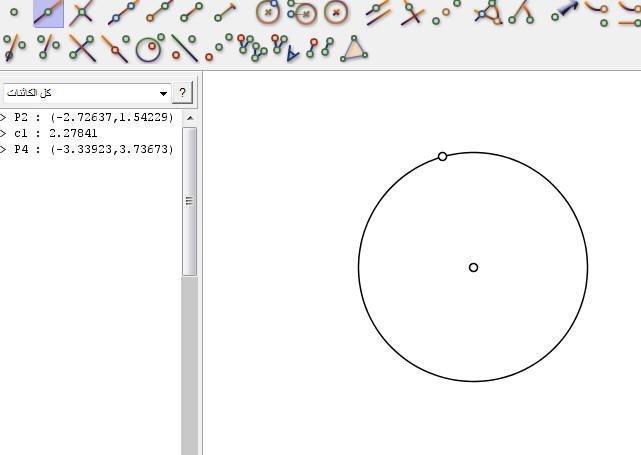Select the three scattered points tool
The width and height of the screenshot is (641, 455).
pyautogui.click(x=219, y=47)
